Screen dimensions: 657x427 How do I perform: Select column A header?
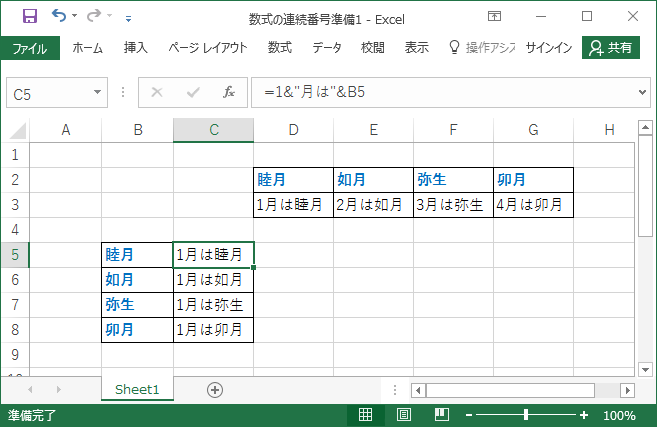(x=65, y=130)
